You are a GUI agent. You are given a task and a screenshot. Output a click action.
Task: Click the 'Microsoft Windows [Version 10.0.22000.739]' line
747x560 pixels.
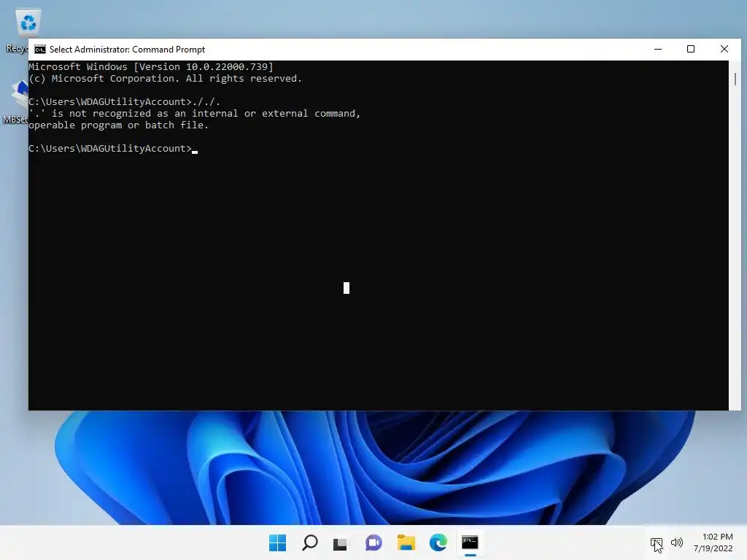[151, 66]
